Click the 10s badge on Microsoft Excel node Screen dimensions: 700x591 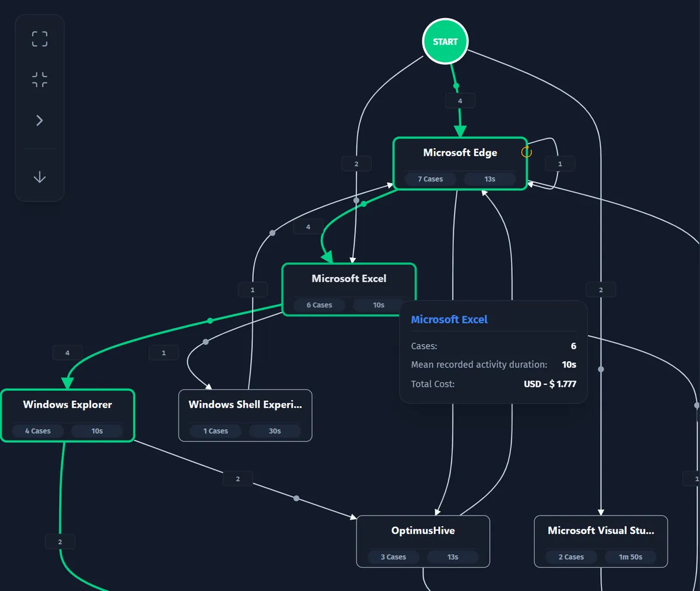point(379,305)
